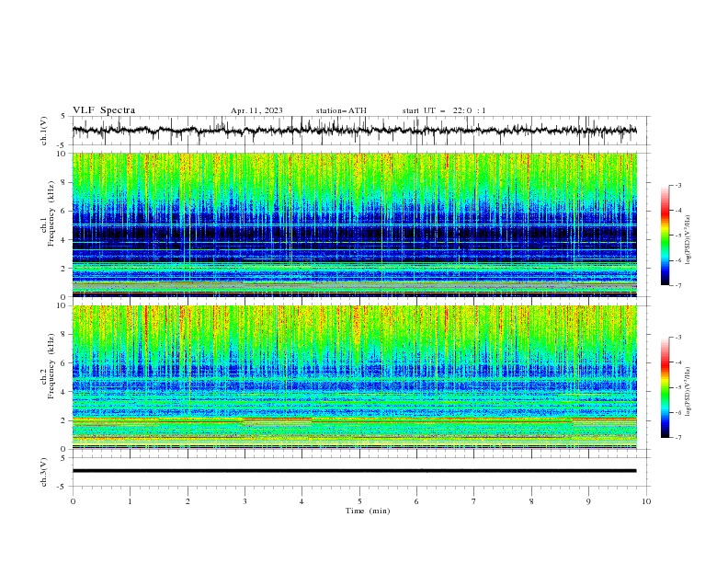Click the "station=ATH" header label
The width and height of the screenshot is (728, 563).
(341, 110)
